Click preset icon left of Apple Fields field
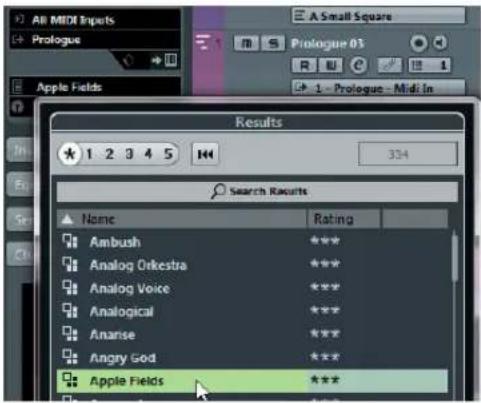This screenshot has width=481, height=403. tap(17, 87)
